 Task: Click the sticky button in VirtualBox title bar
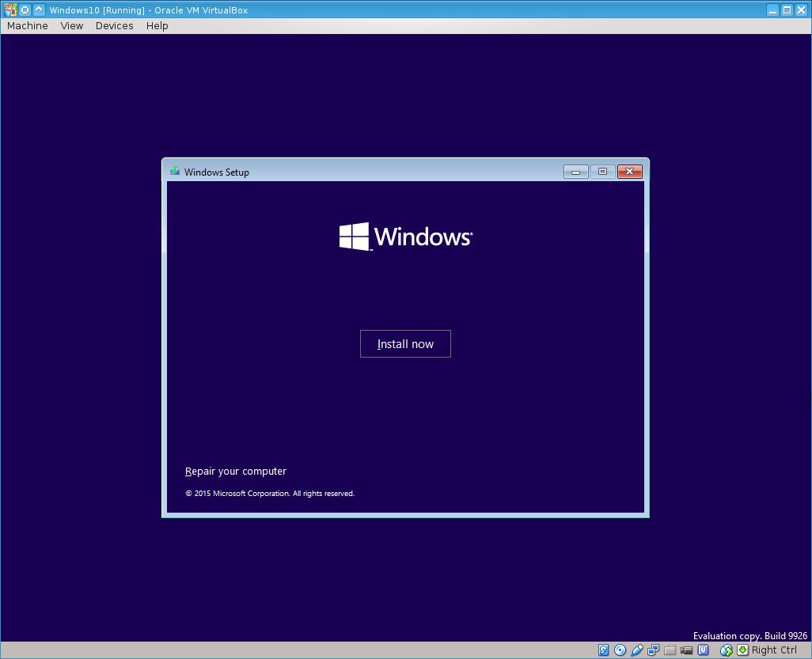pos(25,9)
